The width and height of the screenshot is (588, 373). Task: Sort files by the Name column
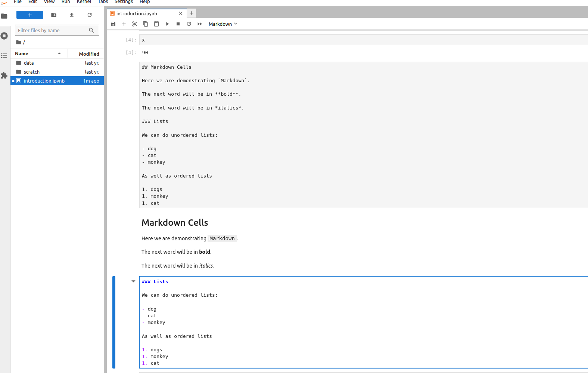coord(37,54)
